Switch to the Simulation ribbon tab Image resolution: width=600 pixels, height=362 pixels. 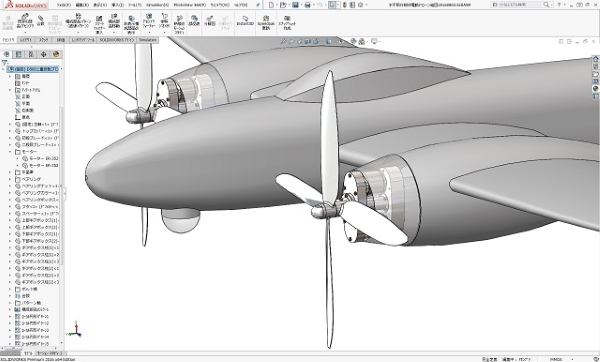click(x=148, y=40)
